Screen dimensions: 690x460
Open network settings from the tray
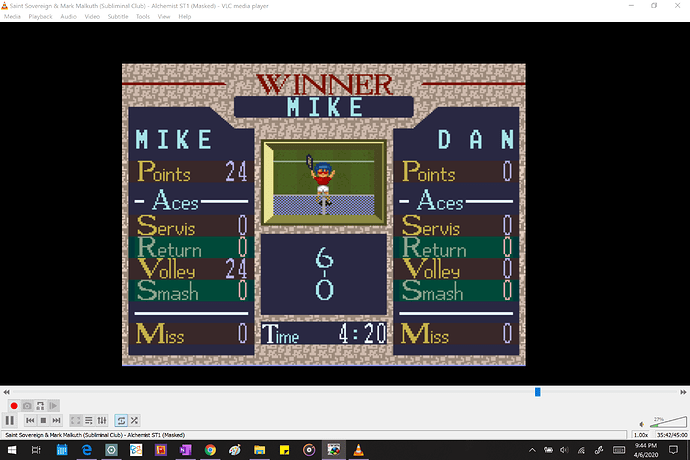(581, 450)
